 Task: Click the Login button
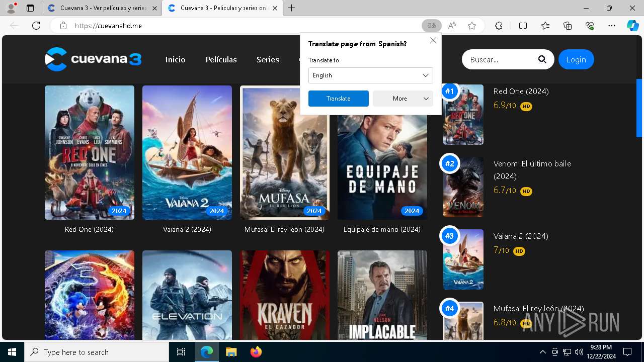click(576, 59)
